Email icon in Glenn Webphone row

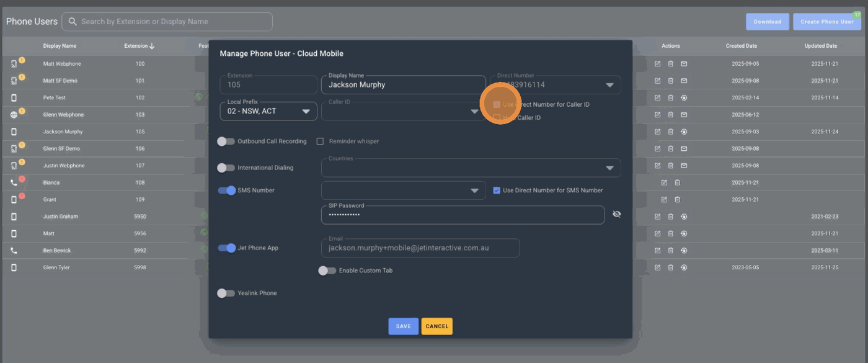coord(684,115)
